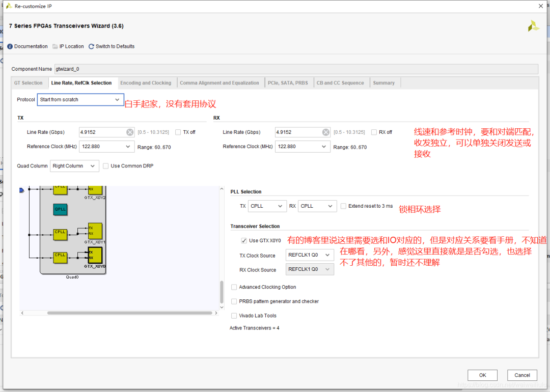The width and height of the screenshot is (550, 392).
Task: Select the GTX_X0Y1 transceiver block
Action: (95, 232)
